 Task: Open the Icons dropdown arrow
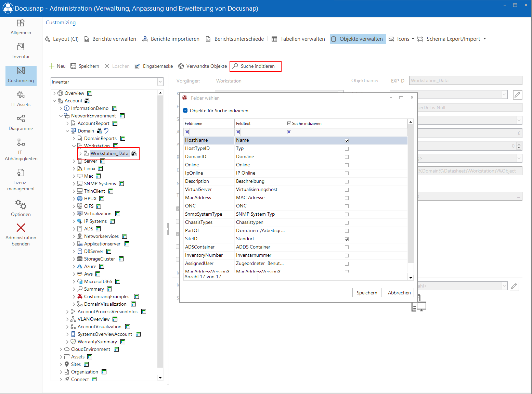coord(413,39)
